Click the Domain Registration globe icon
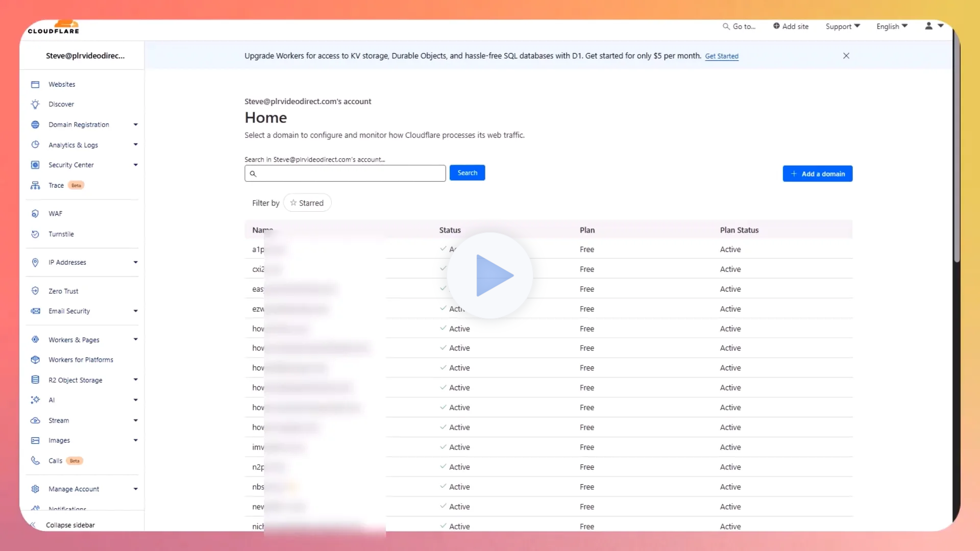This screenshot has height=551, width=980. 35,124
